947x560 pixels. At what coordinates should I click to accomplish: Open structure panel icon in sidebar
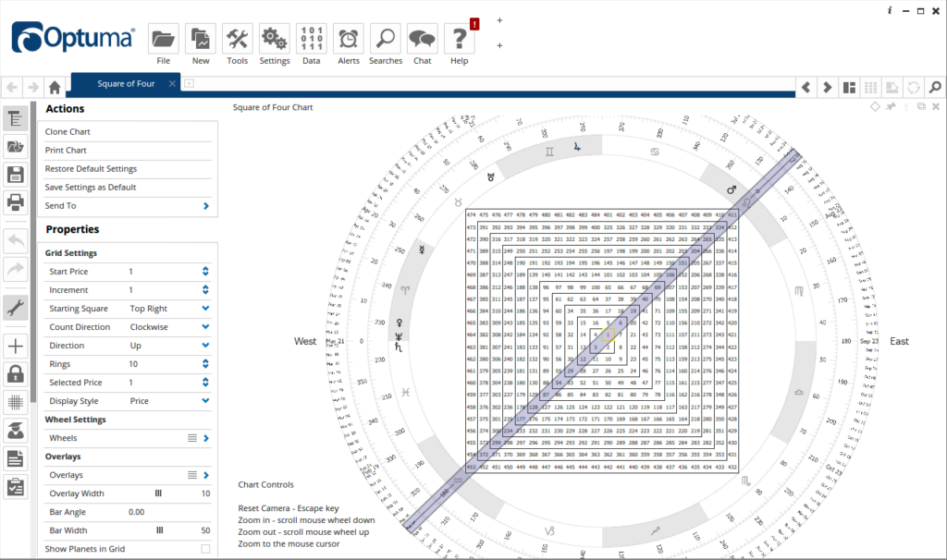click(15, 119)
